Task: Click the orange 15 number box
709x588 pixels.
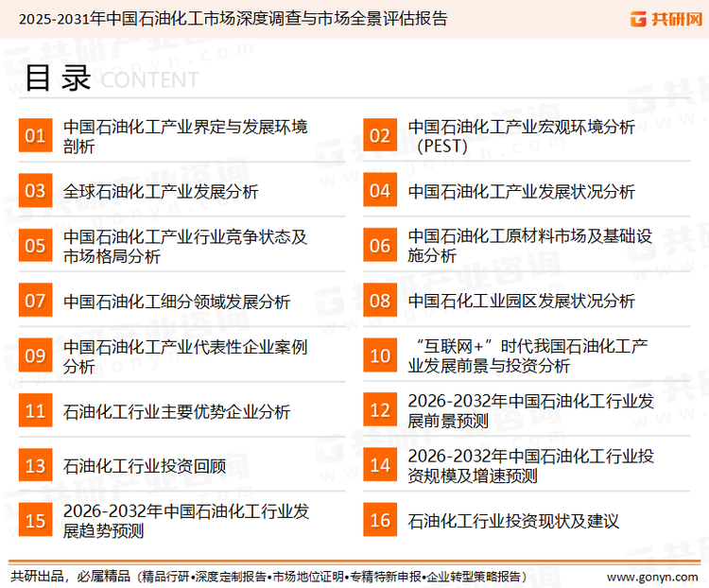Action: [35, 520]
